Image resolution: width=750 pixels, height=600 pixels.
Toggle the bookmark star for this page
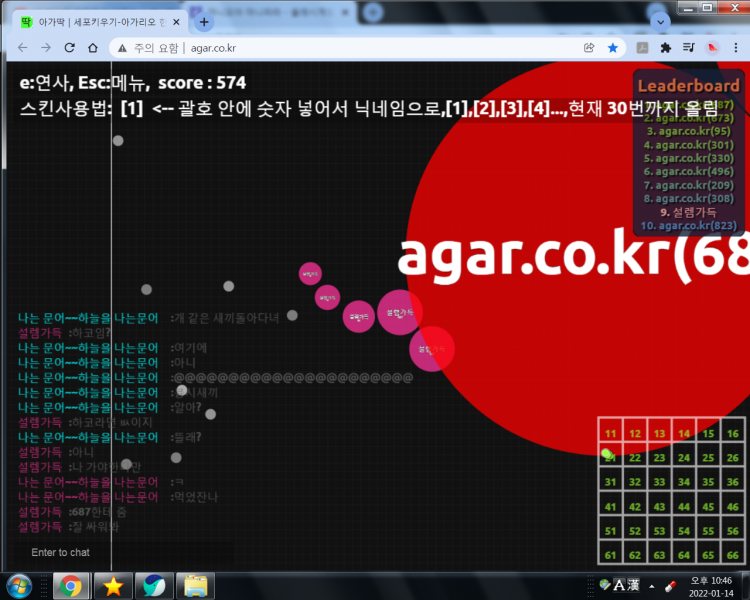coord(613,48)
